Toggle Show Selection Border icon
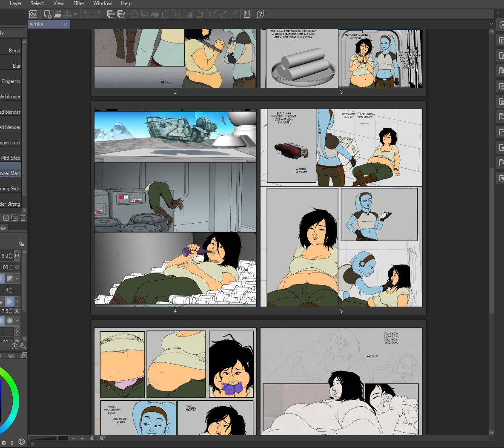This screenshot has width=504, height=448. point(199,14)
